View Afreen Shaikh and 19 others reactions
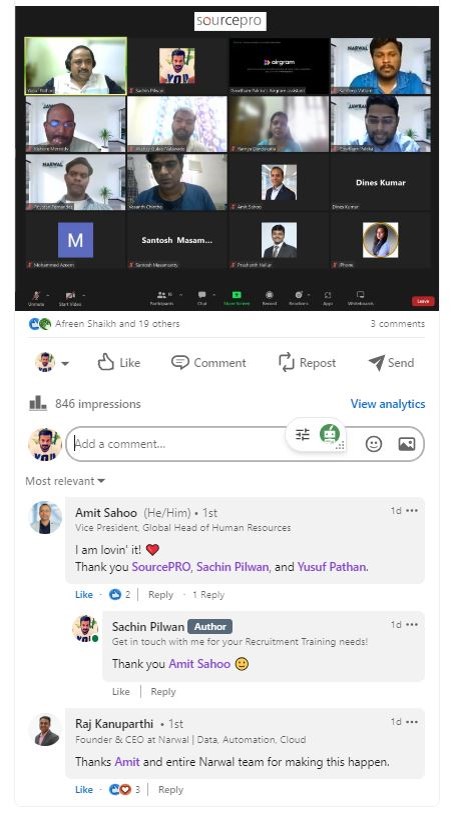This screenshot has width=454, height=813. point(117,324)
